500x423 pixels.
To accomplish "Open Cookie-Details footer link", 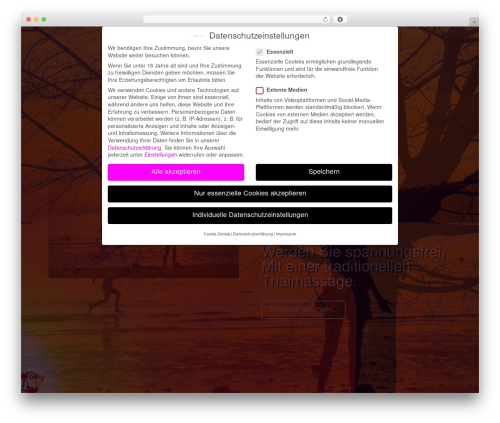I will tap(217, 234).
